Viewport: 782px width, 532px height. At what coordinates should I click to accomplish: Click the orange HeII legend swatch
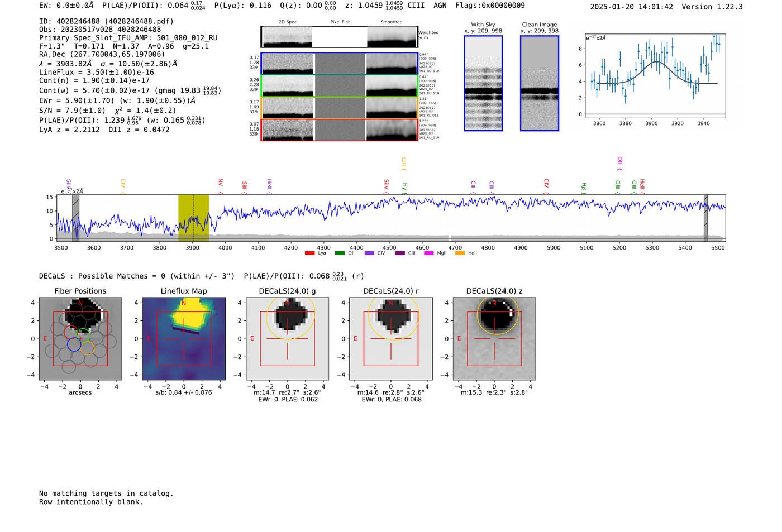[x=460, y=253]
